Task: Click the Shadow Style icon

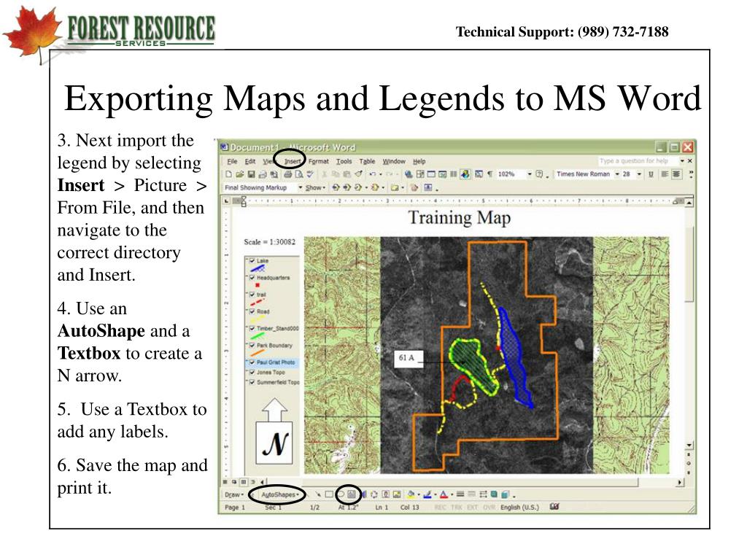Action: pyautogui.click(x=494, y=494)
